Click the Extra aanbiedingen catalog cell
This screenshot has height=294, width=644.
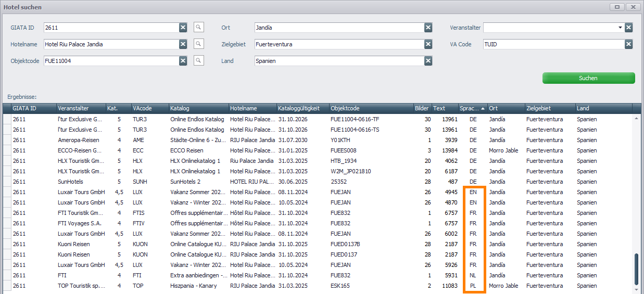point(199,275)
